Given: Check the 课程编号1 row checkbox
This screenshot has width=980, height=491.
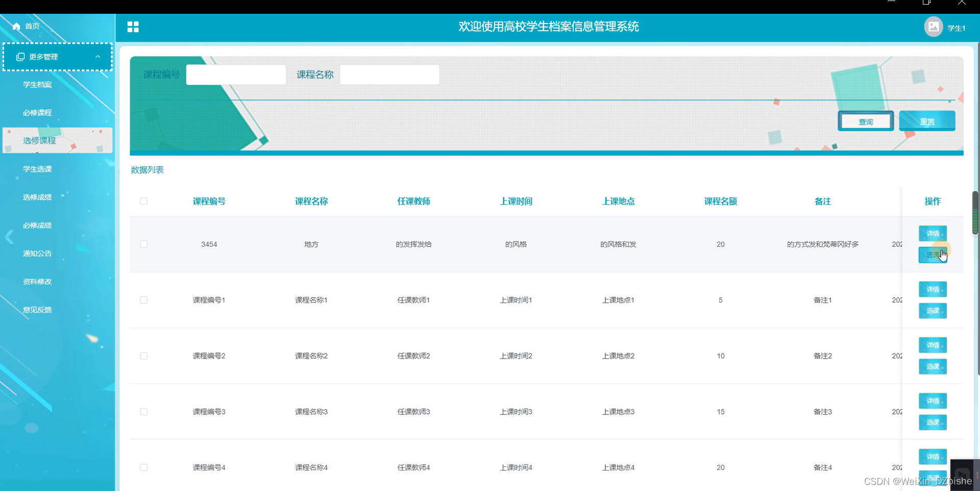Looking at the screenshot, I should 144,300.
